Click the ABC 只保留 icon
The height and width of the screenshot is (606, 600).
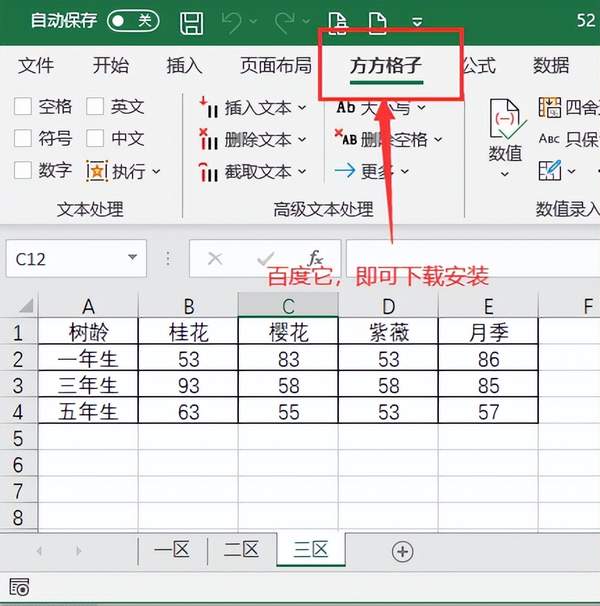[x=549, y=138]
